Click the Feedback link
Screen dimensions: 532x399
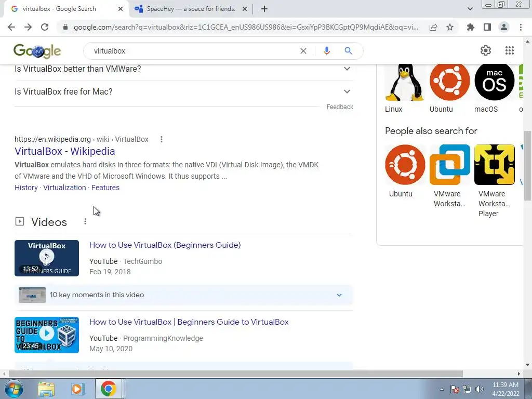click(340, 107)
